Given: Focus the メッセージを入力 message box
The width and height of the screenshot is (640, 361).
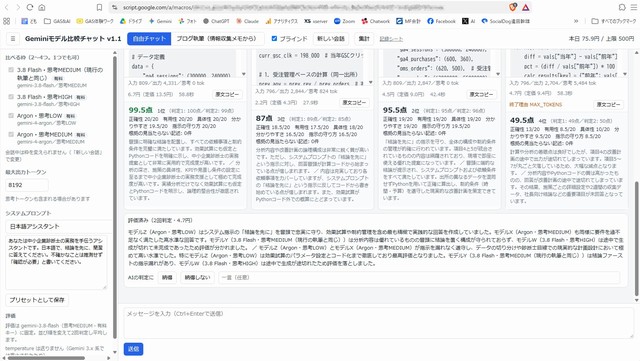Looking at the screenshot, I should coord(378,323).
